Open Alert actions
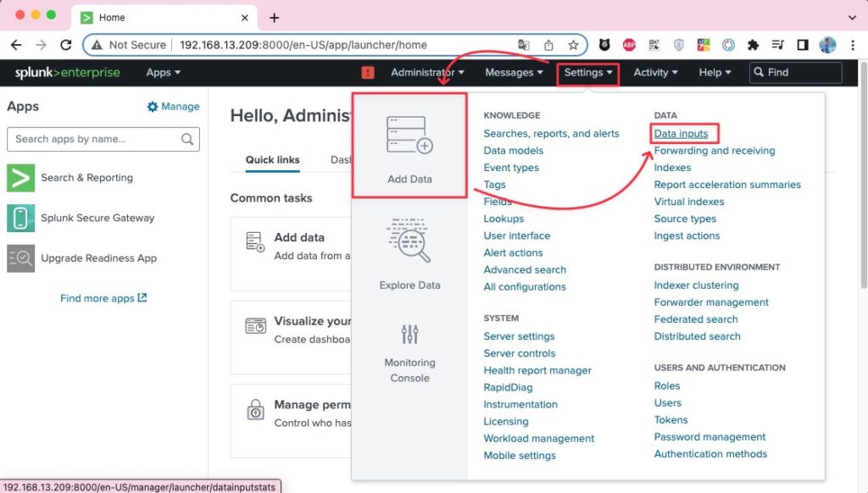Screen dimensions: 868x493 coord(513,253)
